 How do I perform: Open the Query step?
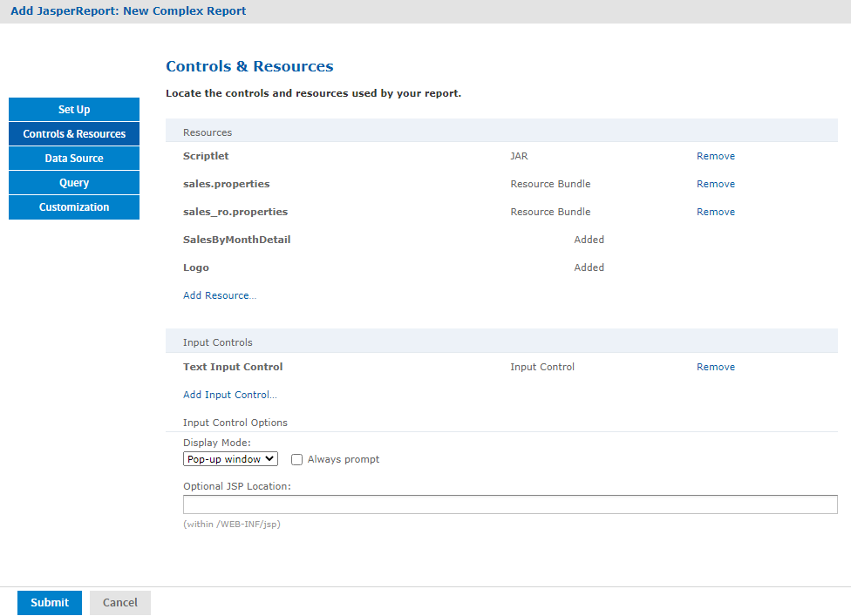(74, 183)
